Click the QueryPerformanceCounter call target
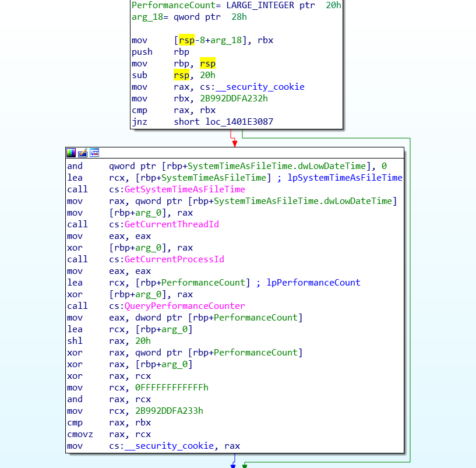476x468 pixels. 185,306
